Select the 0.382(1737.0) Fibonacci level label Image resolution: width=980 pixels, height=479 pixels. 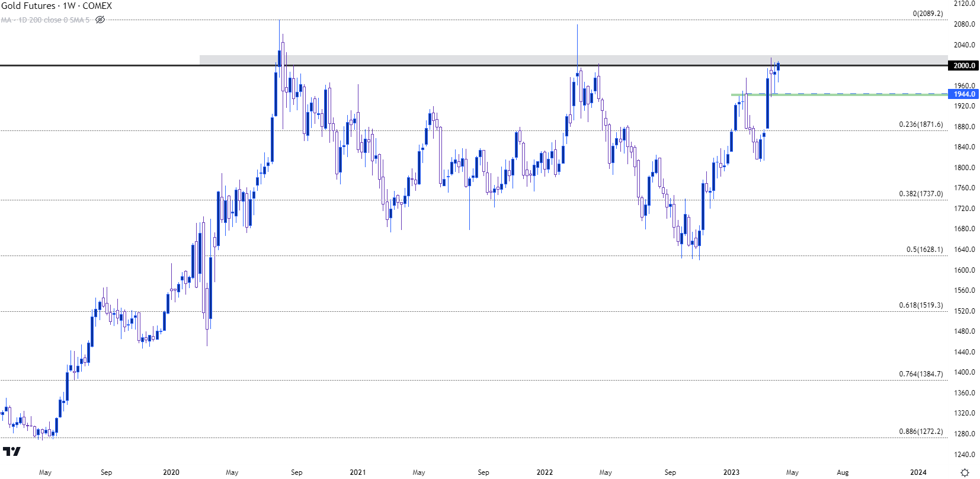pos(920,194)
